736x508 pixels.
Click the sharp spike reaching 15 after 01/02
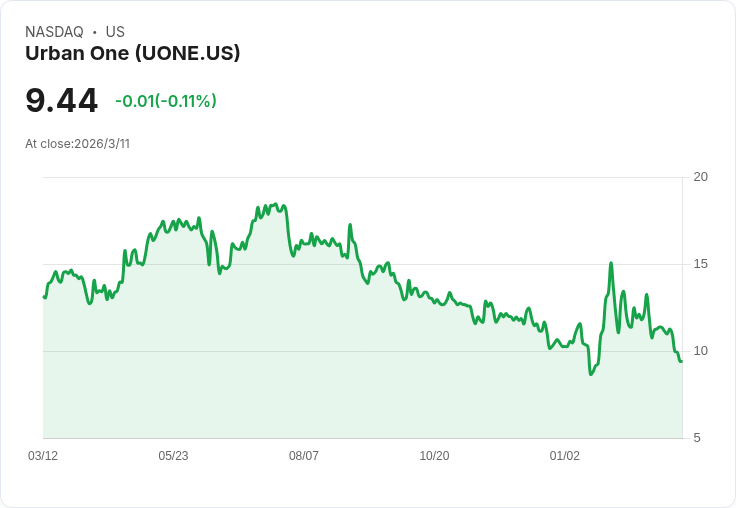tap(611, 263)
